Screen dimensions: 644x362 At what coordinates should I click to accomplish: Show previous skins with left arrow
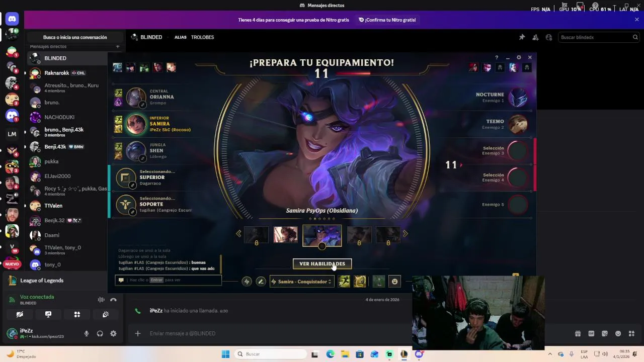pos(238,234)
